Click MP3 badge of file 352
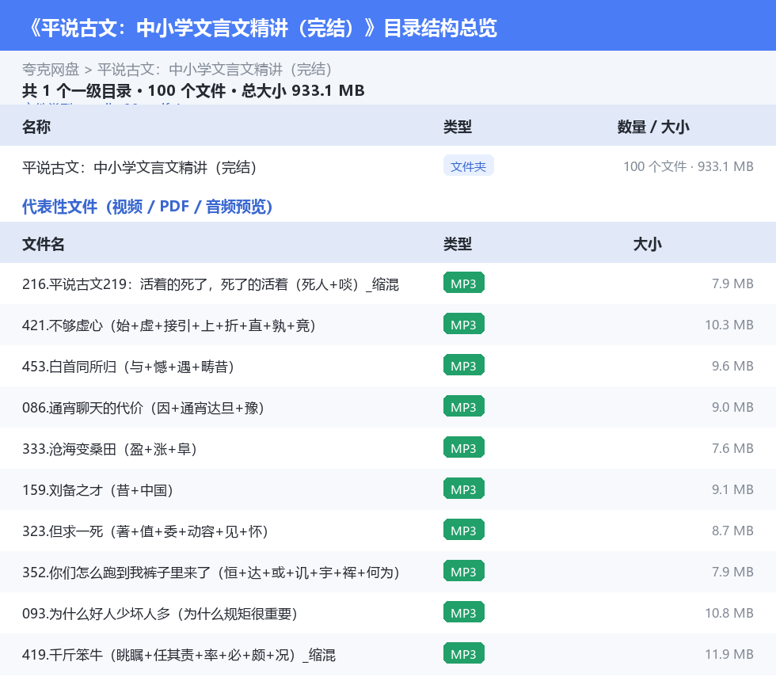Image resolution: width=776 pixels, height=700 pixels. [464, 571]
